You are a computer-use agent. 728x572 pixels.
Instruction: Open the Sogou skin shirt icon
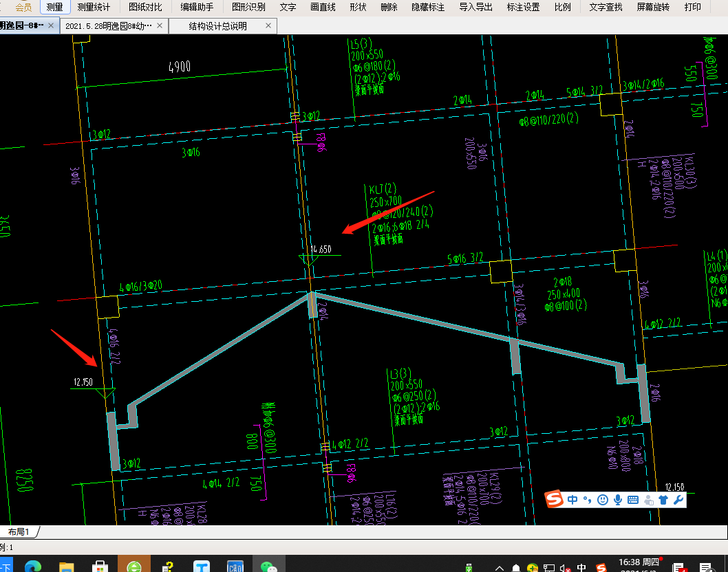pyautogui.click(x=663, y=500)
